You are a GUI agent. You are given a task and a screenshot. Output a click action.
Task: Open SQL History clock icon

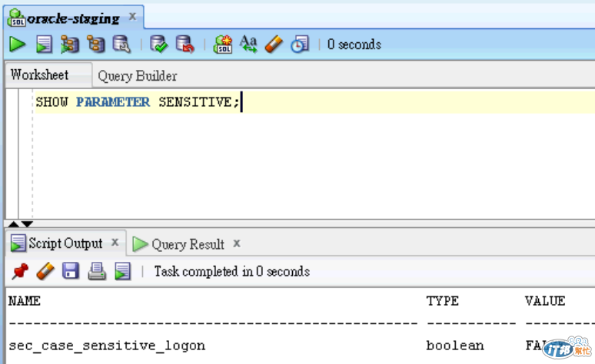(300, 45)
